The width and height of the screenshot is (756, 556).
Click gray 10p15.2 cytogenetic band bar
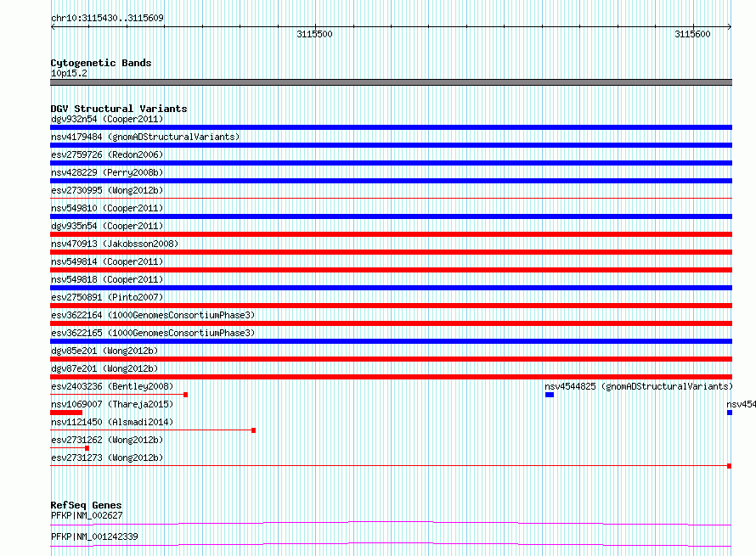(x=391, y=82)
